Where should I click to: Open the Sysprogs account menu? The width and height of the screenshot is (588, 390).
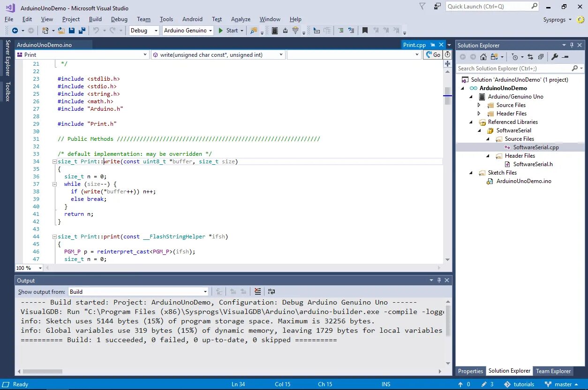tap(558, 19)
